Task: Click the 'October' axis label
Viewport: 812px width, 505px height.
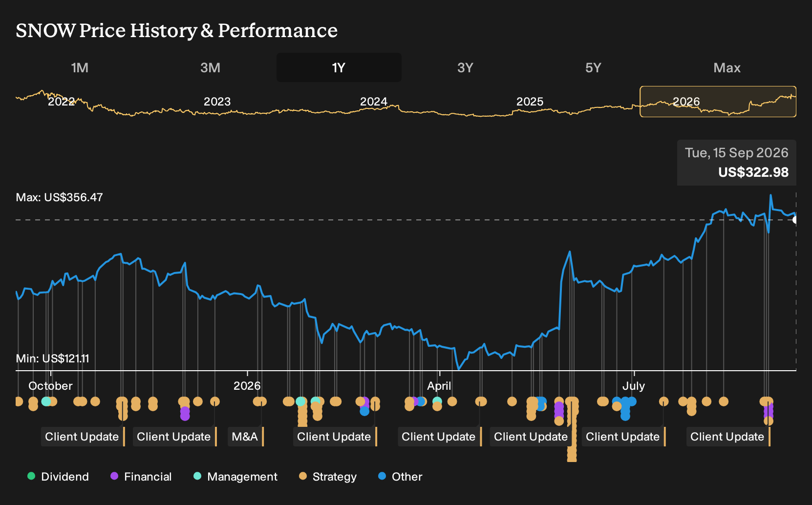Action: coord(50,386)
